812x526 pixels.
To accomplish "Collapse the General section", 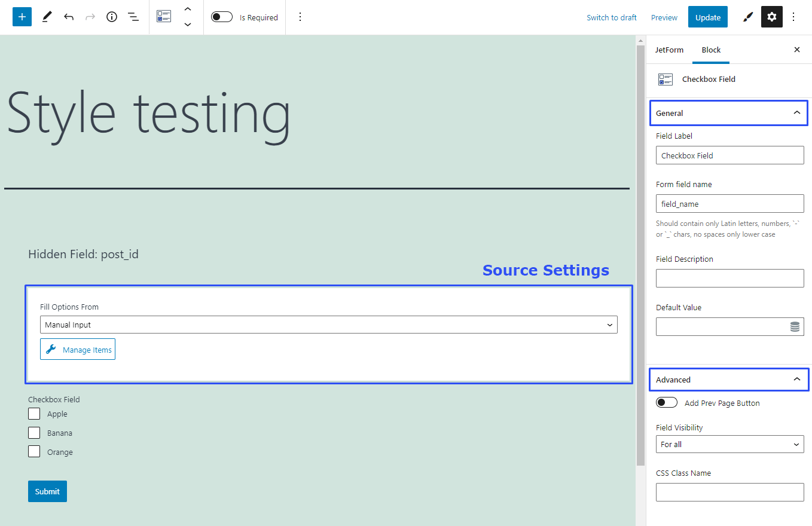I will 796,112.
